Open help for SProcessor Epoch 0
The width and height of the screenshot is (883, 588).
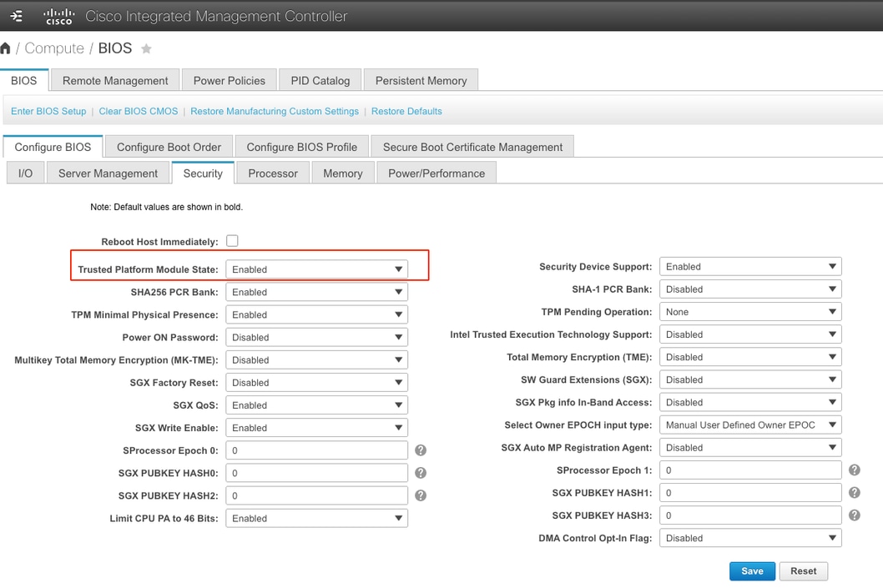click(421, 450)
